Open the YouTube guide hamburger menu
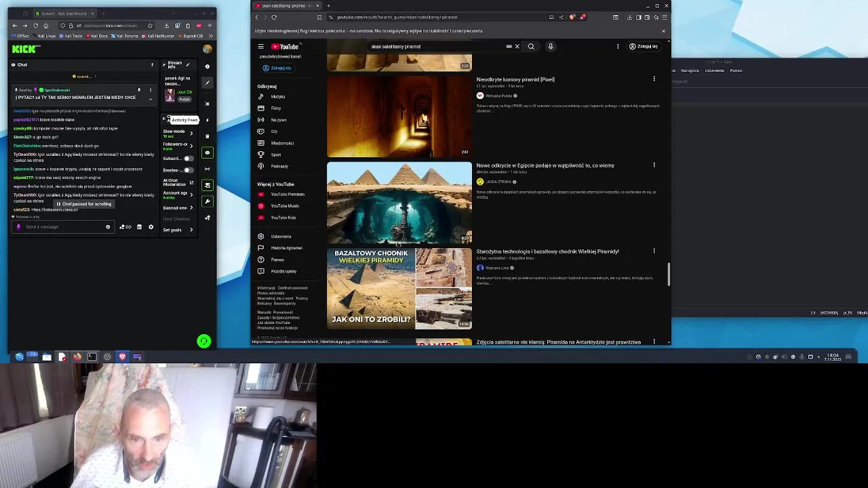The width and height of the screenshot is (868, 488). click(260, 47)
